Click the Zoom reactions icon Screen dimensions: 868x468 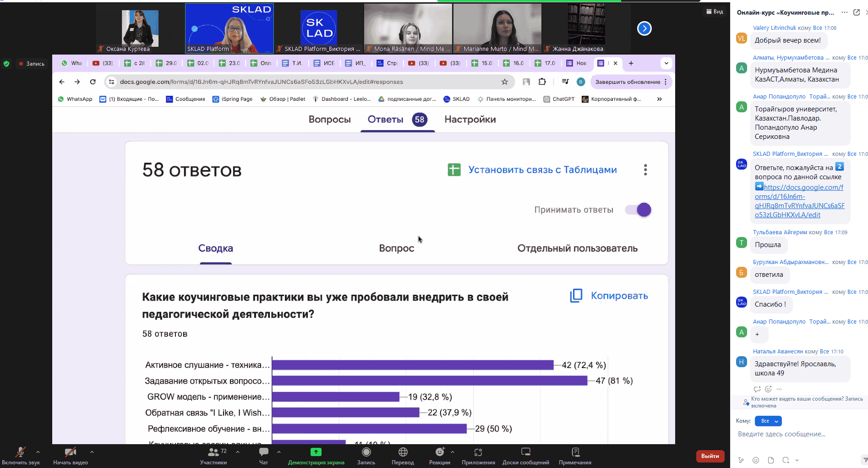pos(439,452)
